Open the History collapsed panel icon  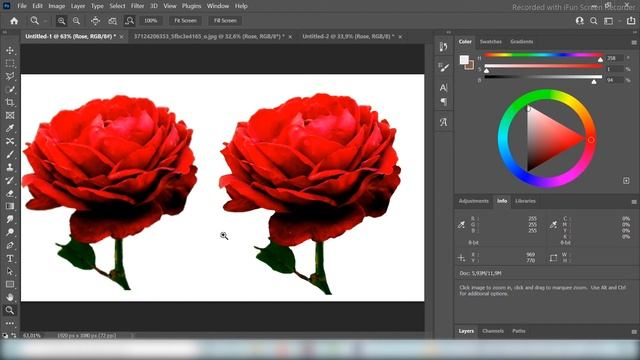coord(444,47)
